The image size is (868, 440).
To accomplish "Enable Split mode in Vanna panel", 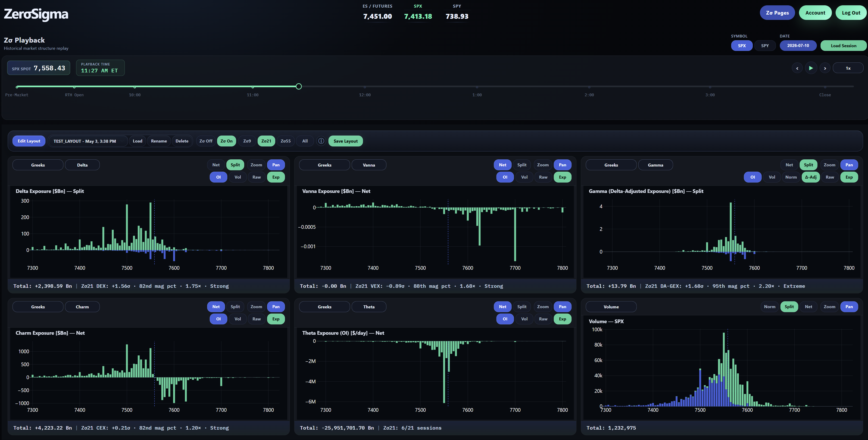I will tap(521, 165).
